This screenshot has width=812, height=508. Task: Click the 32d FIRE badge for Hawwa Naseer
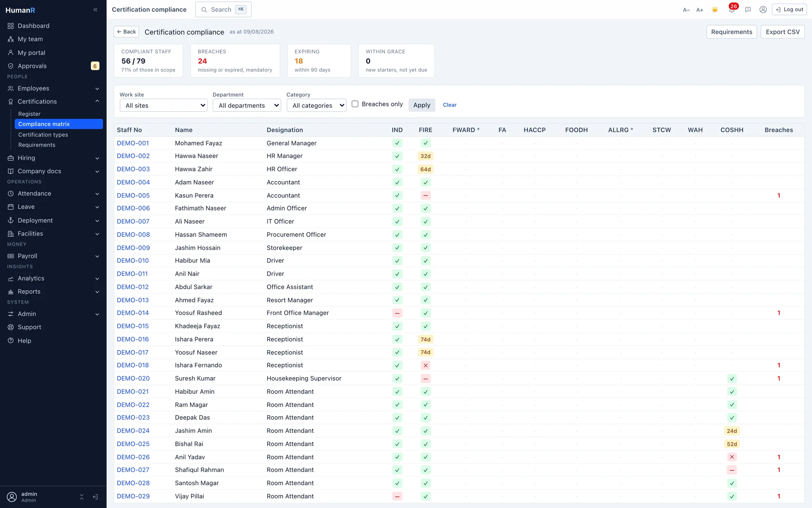(x=425, y=156)
